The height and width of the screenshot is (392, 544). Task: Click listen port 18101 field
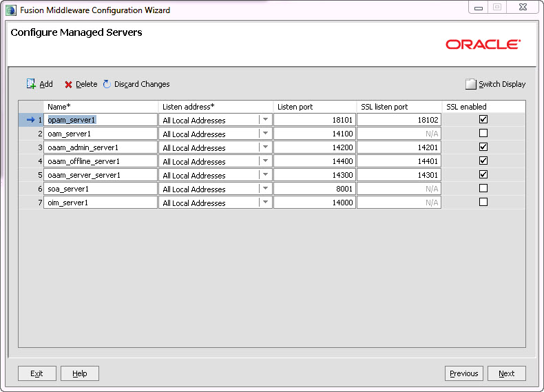click(x=315, y=120)
